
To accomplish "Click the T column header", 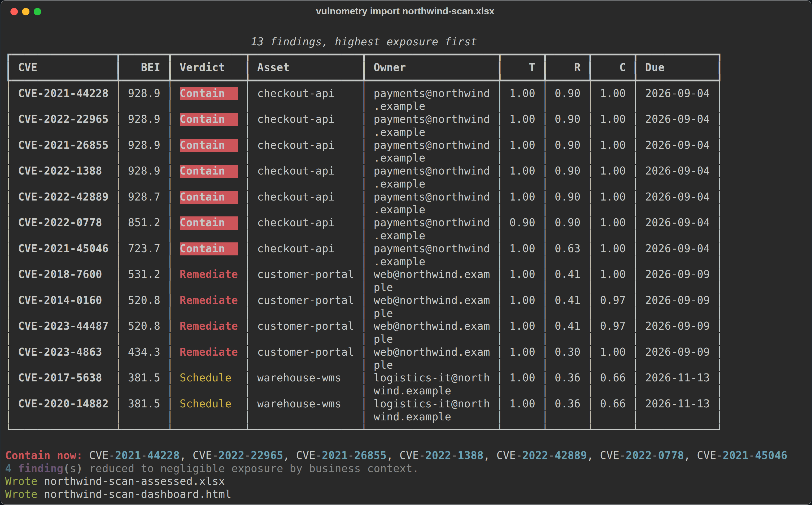I will [532, 67].
